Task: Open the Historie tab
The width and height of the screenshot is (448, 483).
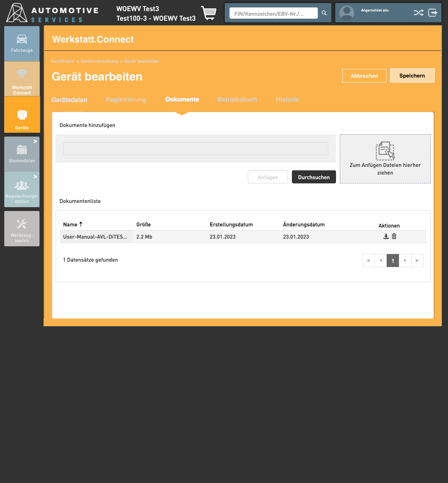Action: (x=287, y=99)
